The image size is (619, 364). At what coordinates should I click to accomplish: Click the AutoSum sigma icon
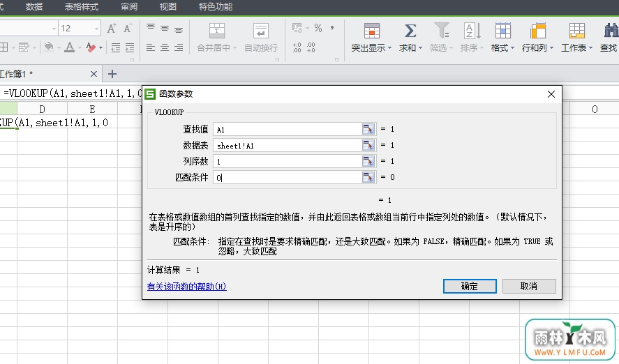[x=410, y=31]
